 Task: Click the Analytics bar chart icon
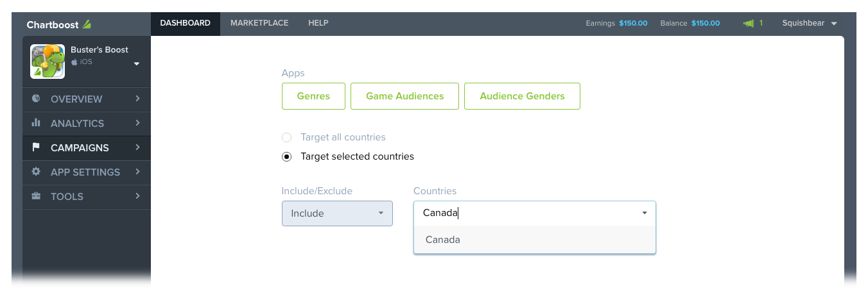click(36, 122)
